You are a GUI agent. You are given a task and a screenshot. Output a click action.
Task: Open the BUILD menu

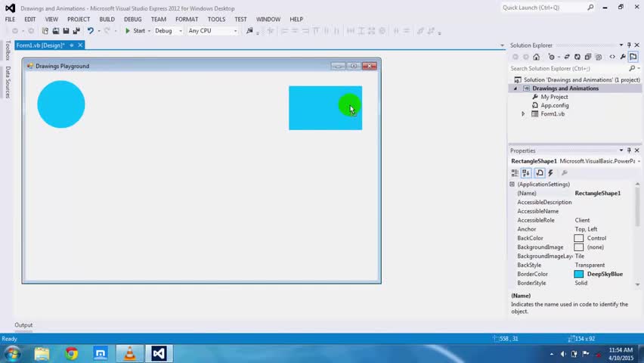click(x=107, y=20)
